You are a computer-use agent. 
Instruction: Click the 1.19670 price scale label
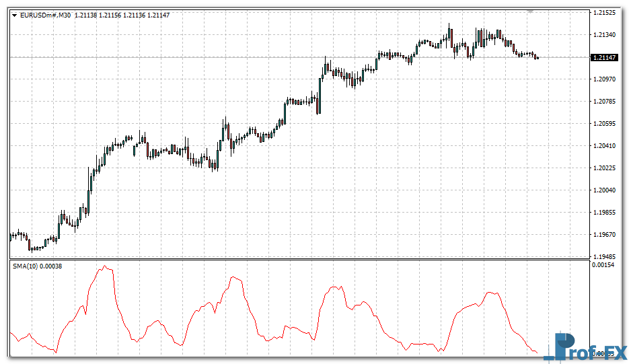(x=604, y=234)
